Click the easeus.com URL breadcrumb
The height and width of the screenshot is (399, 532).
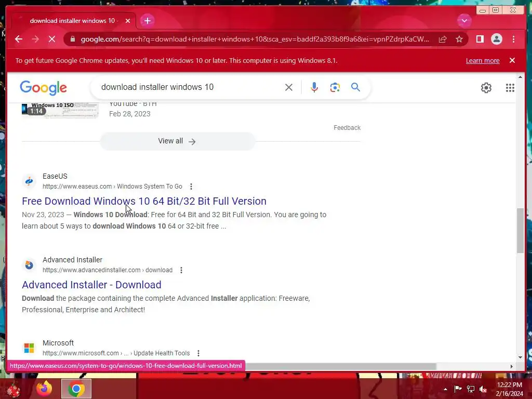pos(112,187)
